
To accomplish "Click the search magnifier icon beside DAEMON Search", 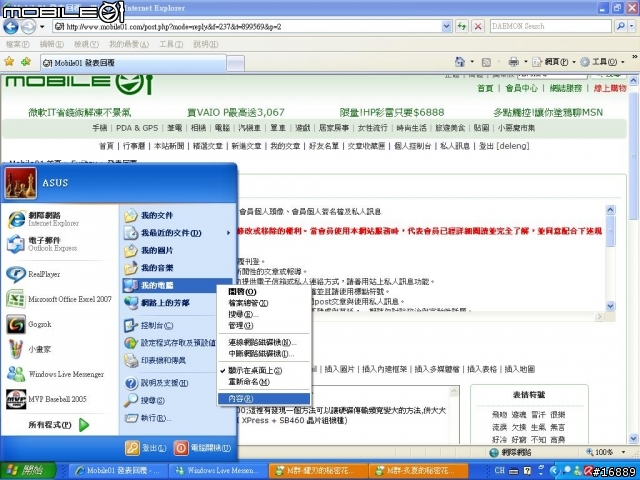I will (x=620, y=27).
